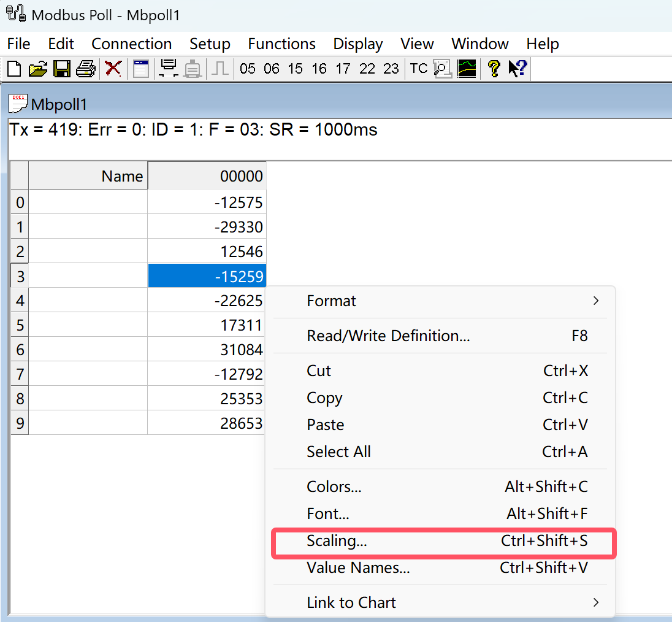Open the View menu
The width and height of the screenshot is (672, 622).
coord(417,44)
